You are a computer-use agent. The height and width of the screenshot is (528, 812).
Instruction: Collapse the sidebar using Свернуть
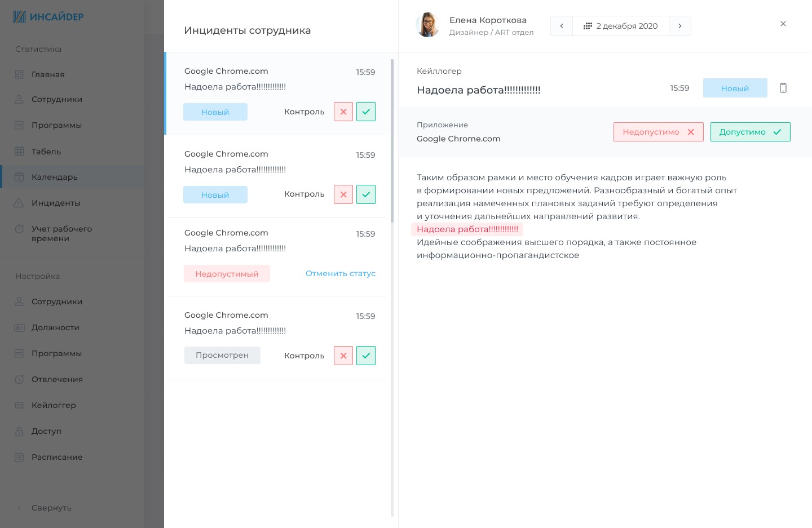[51, 508]
